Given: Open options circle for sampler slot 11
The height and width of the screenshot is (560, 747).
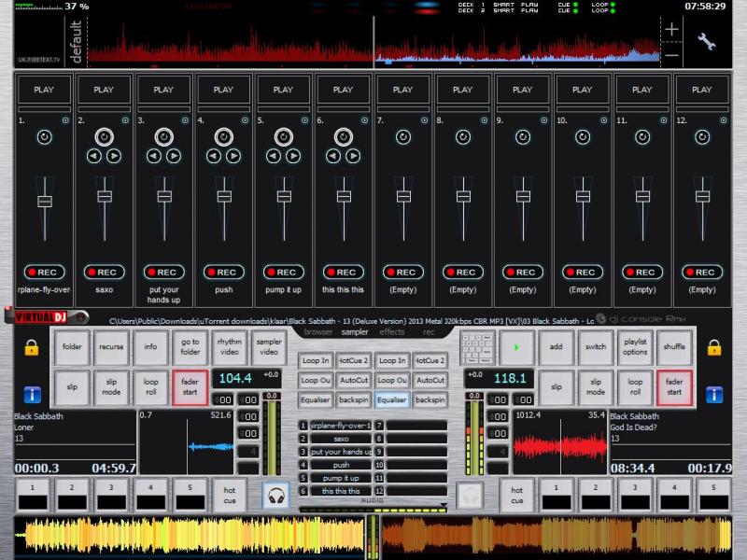Looking at the screenshot, I should 664,120.
